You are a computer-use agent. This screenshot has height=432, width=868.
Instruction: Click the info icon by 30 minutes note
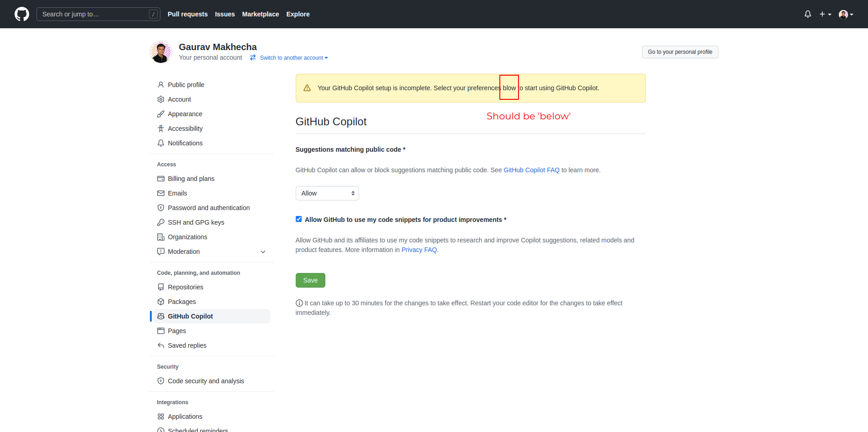tap(299, 303)
